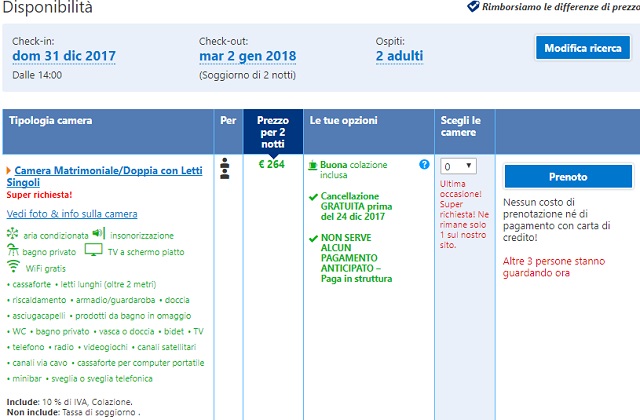
Task: Click prodotti da bagno in omaggio item
Action: [x=133, y=316]
